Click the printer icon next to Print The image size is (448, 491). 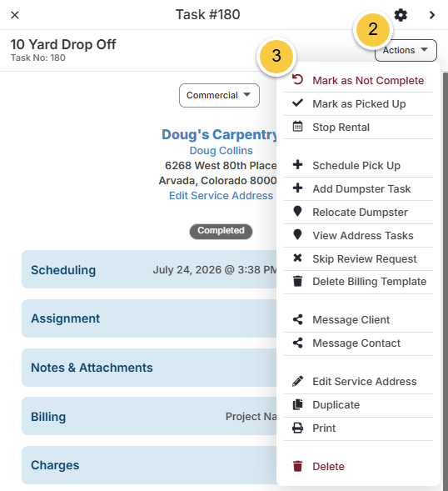[x=297, y=428]
